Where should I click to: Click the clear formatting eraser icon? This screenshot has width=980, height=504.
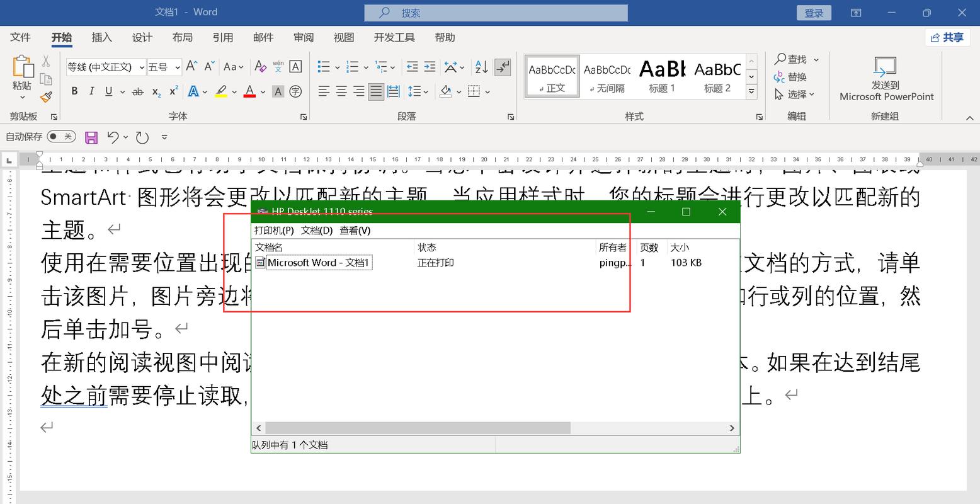tap(260, 67)
